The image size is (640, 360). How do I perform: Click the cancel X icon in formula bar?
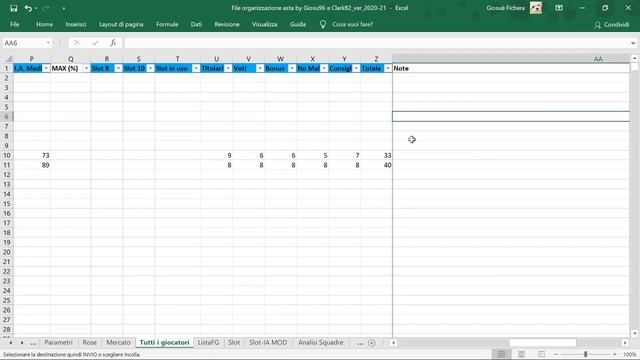coord(77,43)
